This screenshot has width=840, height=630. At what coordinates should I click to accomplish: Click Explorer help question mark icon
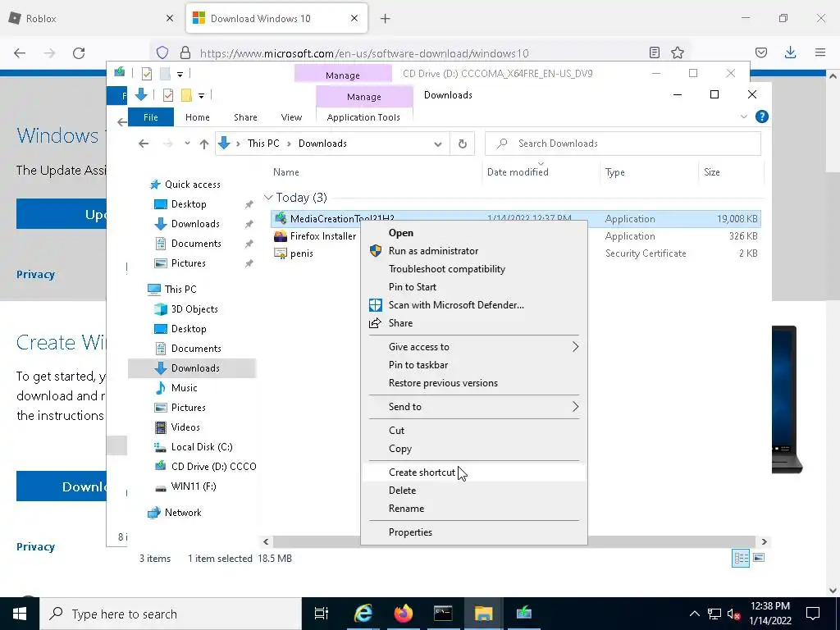pos(761,116)
